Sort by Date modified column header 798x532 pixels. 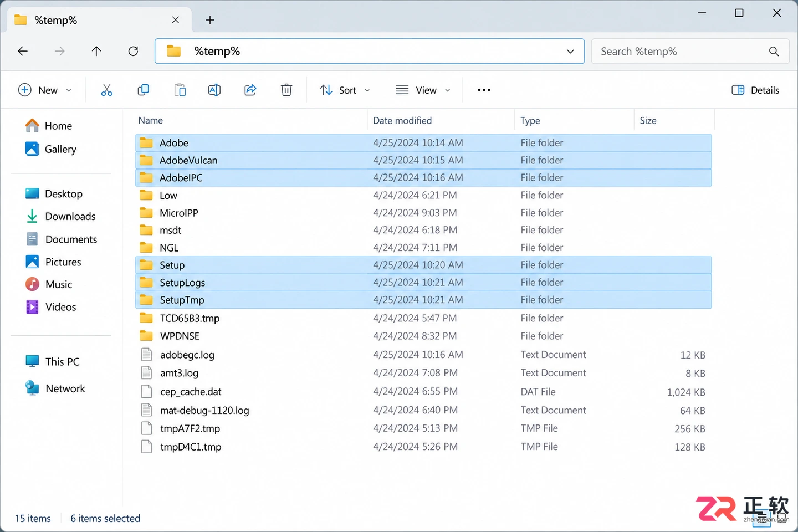[x=402, y=120]
